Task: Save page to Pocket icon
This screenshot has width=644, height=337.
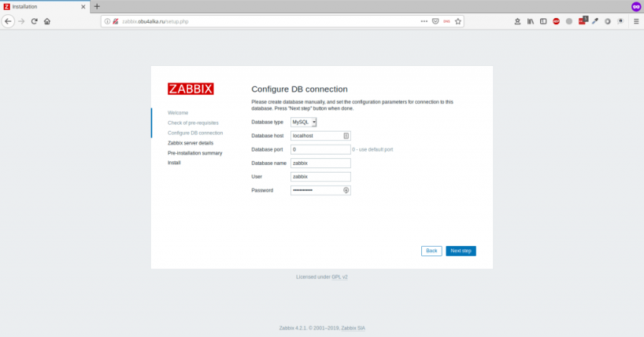Action: click(436, 21)
